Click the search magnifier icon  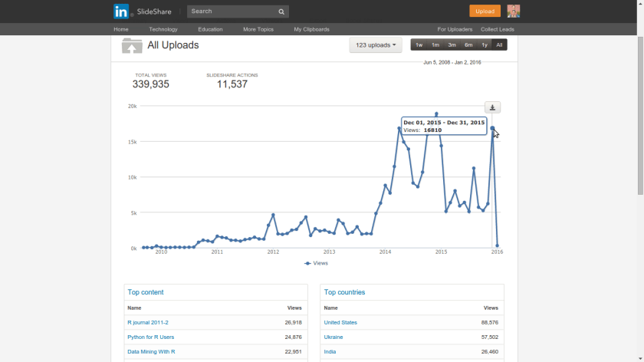tap(281, 12)
